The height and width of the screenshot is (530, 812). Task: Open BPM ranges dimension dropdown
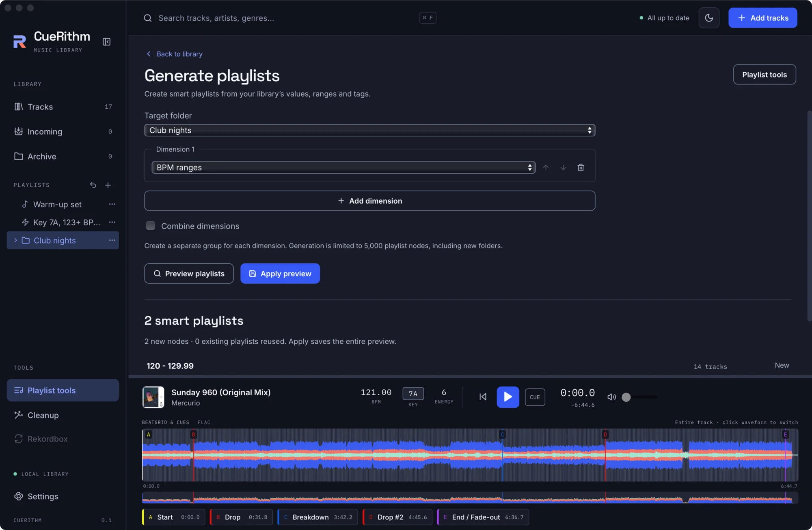[x=343, y=168]
